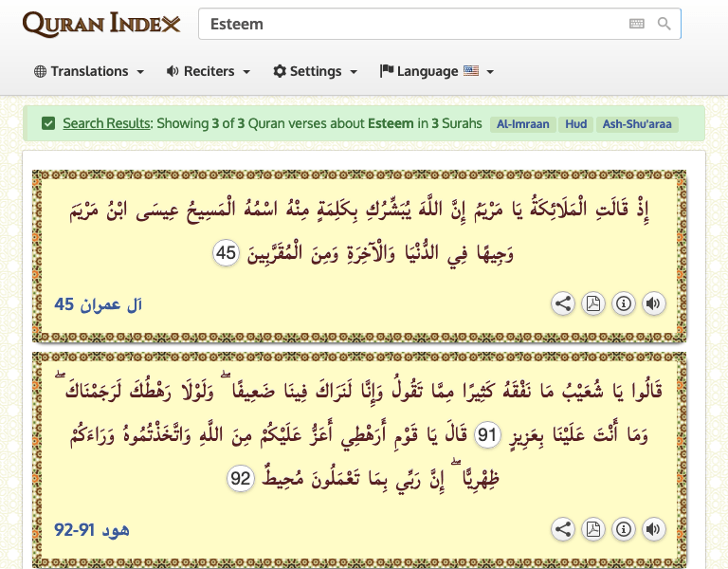The width and height of the screenshot is (728, 569).
Task: View info for Hud 91-92 verse
Action: [624, 529]
